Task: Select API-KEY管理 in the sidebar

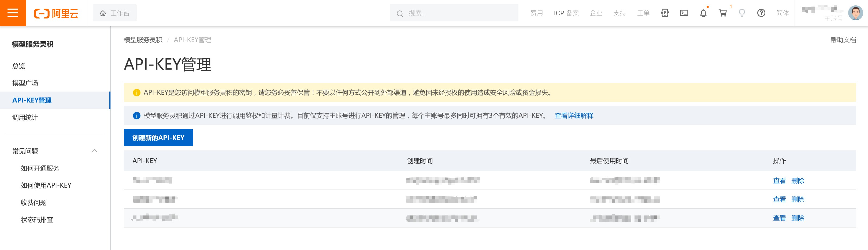Action: [55, 100]
